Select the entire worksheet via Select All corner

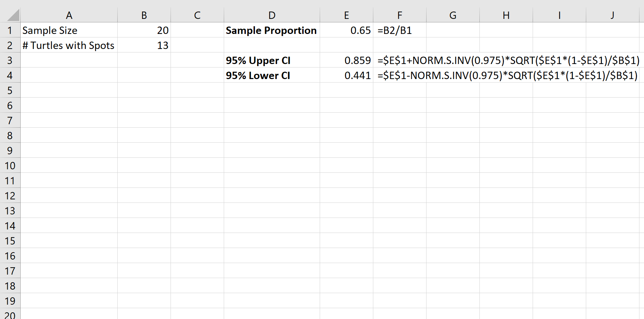[x=10, y=15]
